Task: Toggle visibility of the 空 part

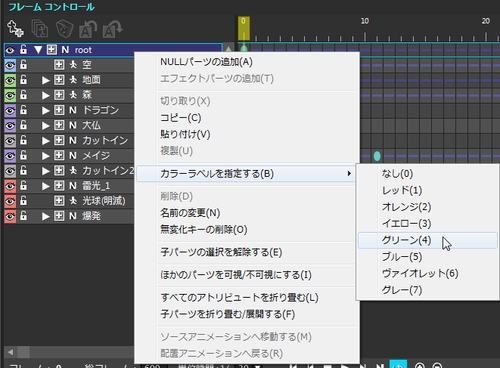Action: [10, 65]
